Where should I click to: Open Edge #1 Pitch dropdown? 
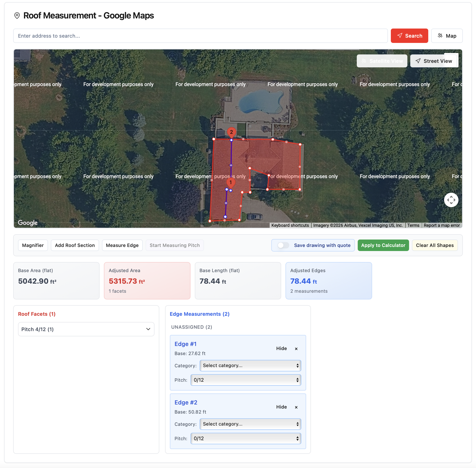point(246,380)
